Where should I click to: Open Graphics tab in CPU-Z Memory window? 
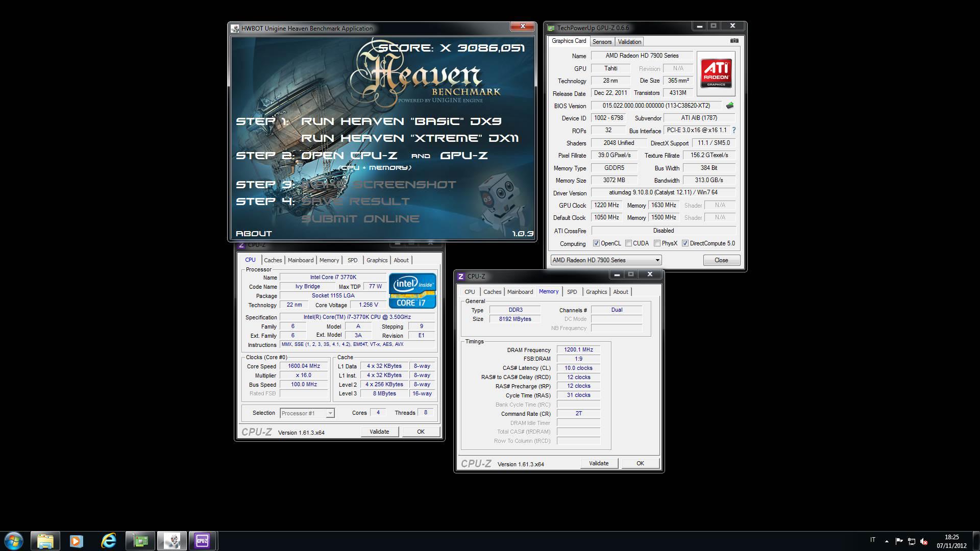(596, 292)
